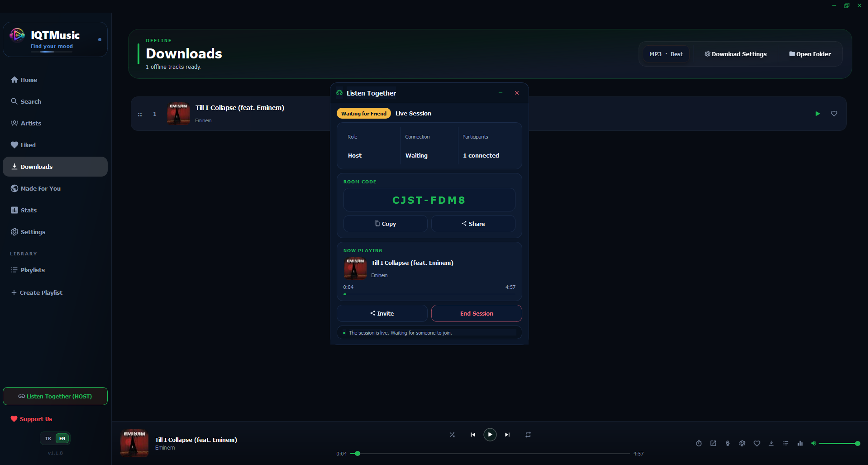Switch language to TR
The image size is (868, 465).
pyautogui.click(x=48, y=438)
